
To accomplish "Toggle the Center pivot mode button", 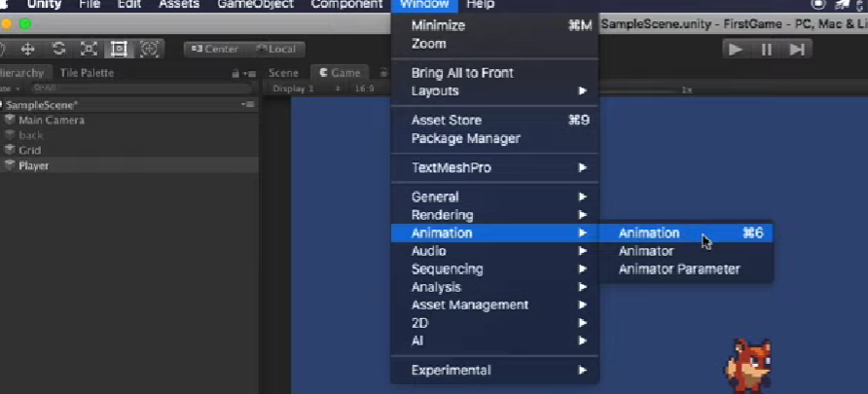I will 215,50.
